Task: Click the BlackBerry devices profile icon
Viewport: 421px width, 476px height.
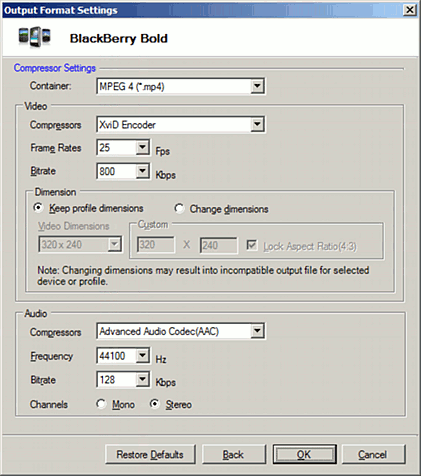Action: [35, 37]
